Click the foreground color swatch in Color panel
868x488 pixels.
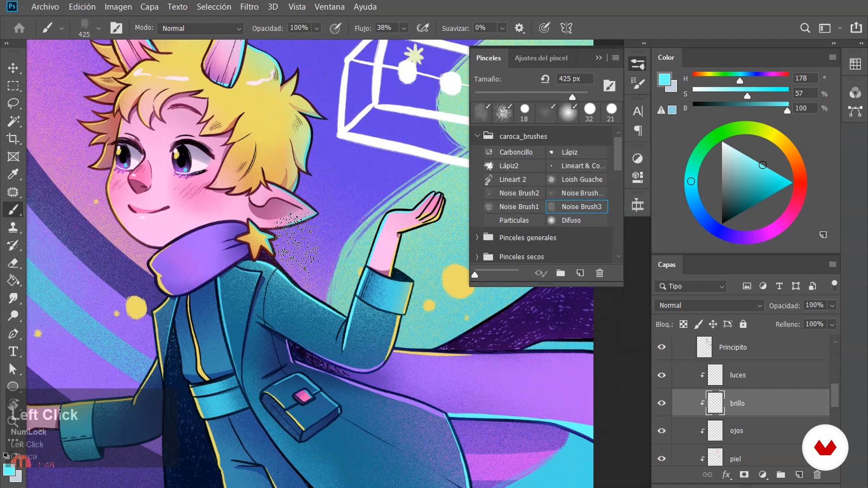coord(664,80)
